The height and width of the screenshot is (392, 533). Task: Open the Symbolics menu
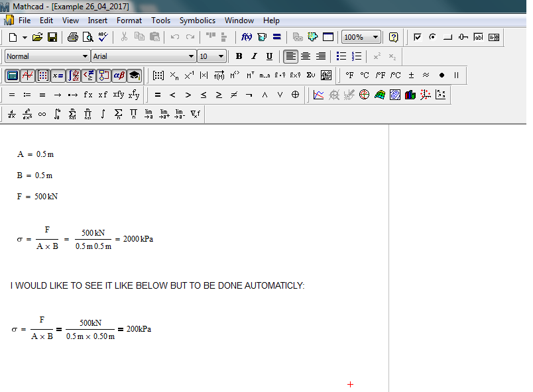coord(198,21)
